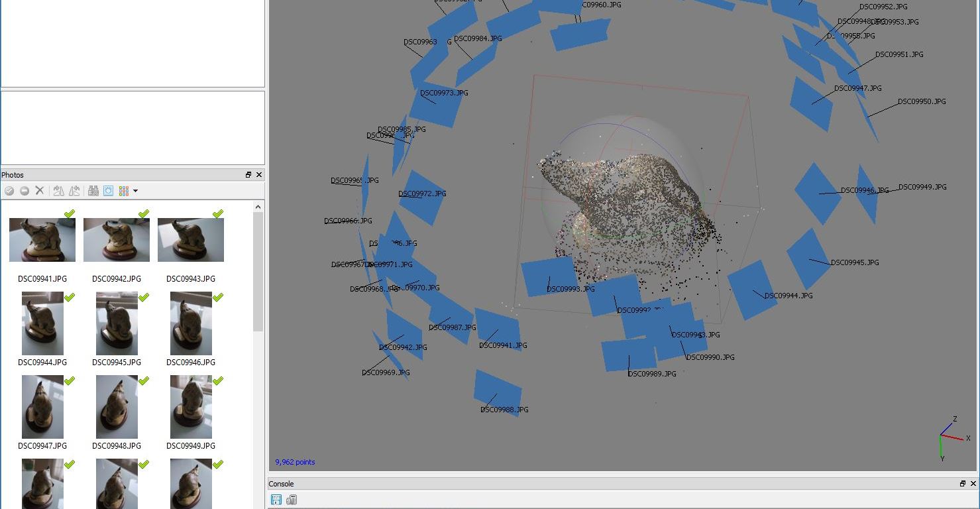Click the Disable Cameras minus icon
This screenshot has height=509, width=980.
(25, 191)
